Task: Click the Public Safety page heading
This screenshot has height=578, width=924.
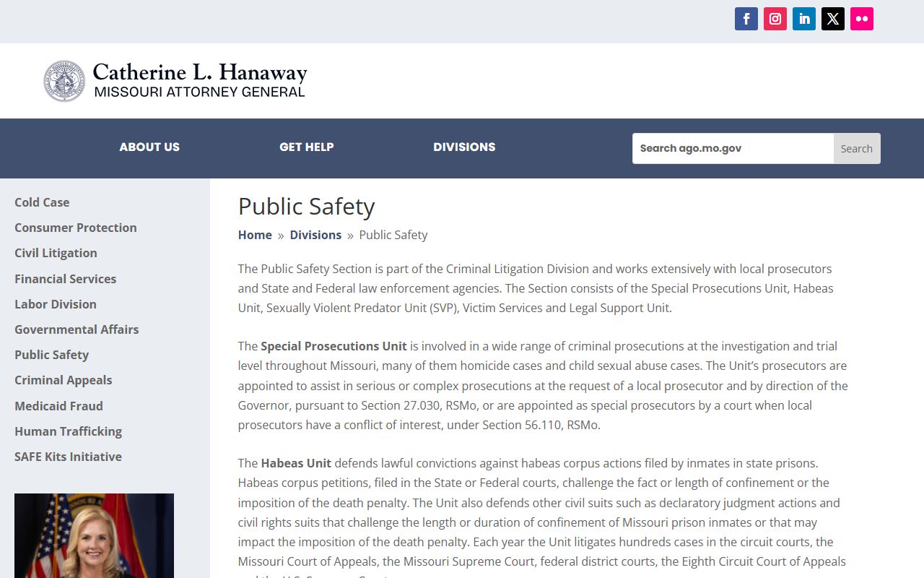Action: (307, 207)
